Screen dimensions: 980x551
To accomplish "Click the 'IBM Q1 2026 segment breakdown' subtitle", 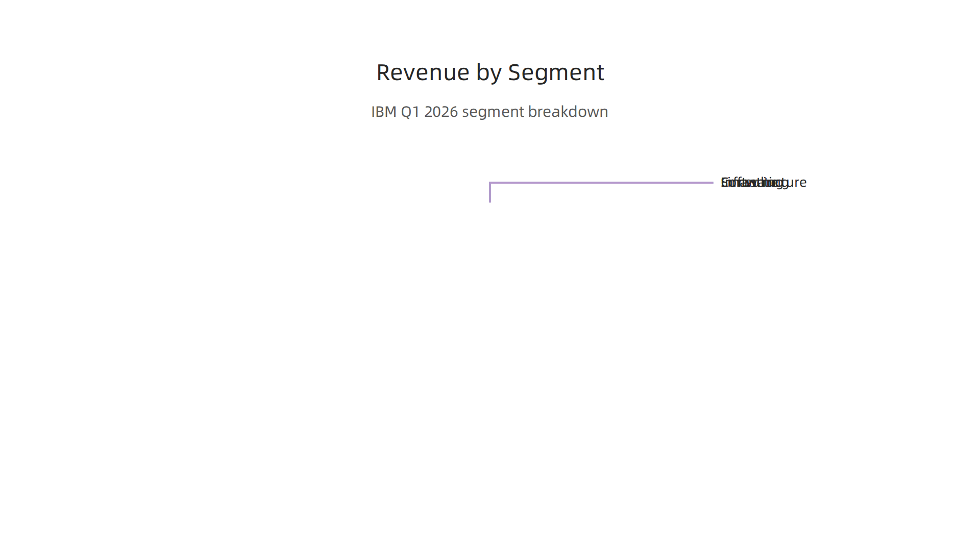I will pos(489,112).
